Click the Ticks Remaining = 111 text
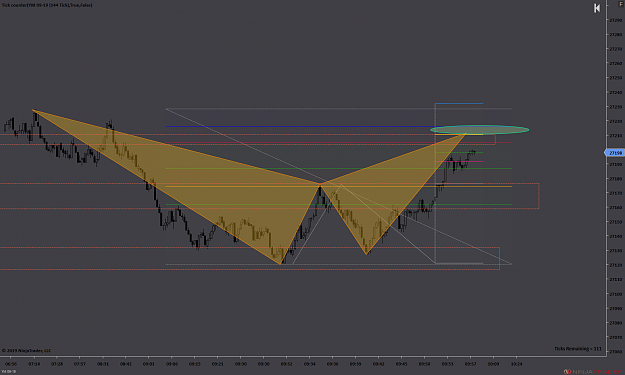 click(x=578, y=349)
